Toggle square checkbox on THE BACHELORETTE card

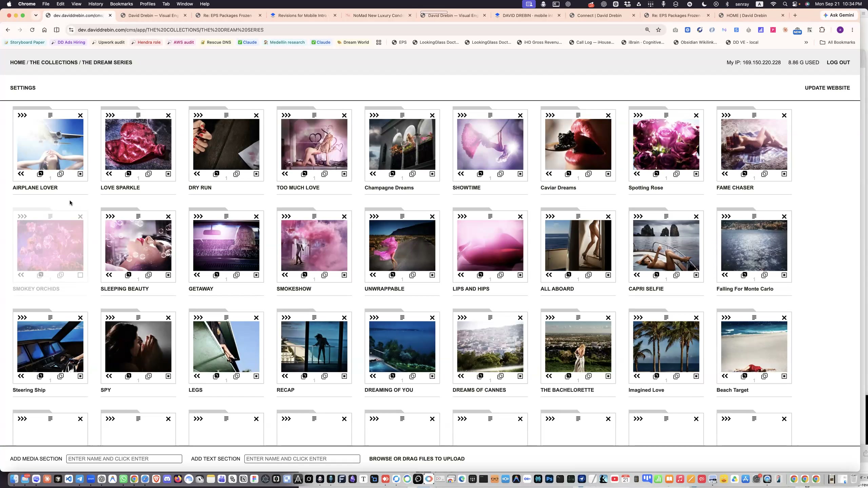pyautogui.click(x=608, y=376)
